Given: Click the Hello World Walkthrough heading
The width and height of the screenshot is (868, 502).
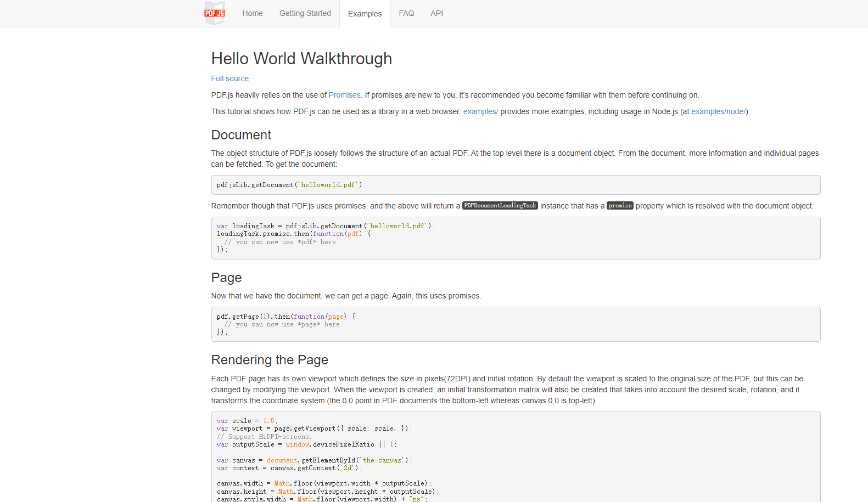Looking at the screenshot, I should (x=301, y=59).
